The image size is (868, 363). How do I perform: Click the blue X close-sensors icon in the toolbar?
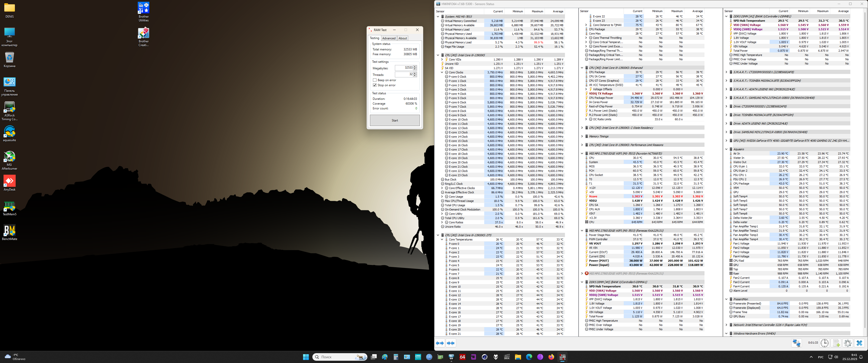(x=859, y=343)
